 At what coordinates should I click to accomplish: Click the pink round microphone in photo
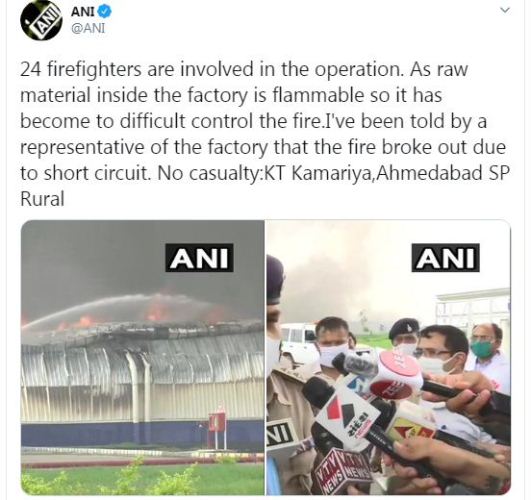[399, 372]
